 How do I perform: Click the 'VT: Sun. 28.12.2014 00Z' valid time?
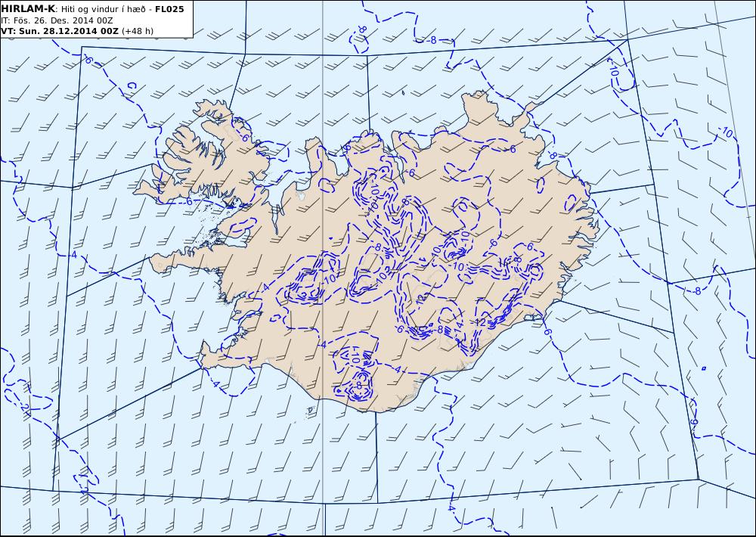click(x=59, y=31)
